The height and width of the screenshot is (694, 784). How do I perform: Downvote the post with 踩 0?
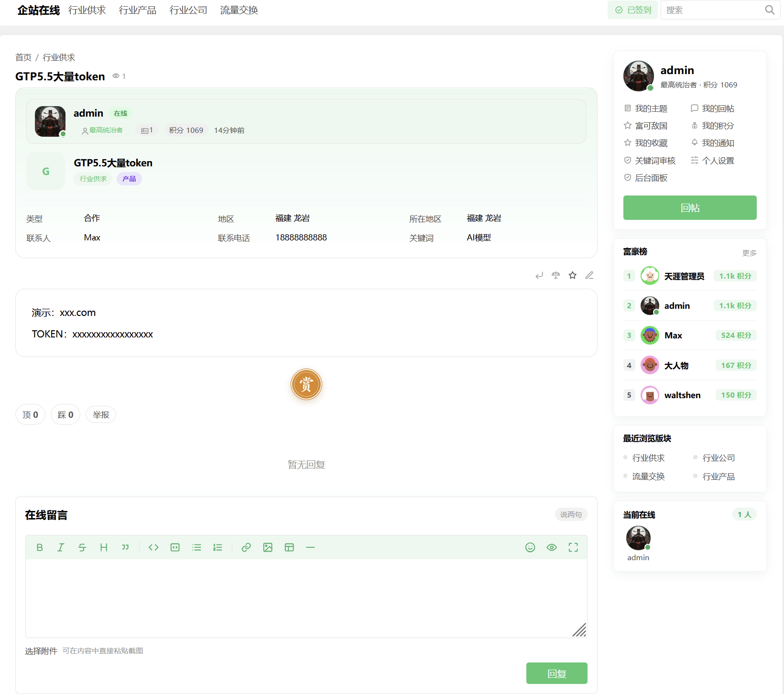click(65, 415)
